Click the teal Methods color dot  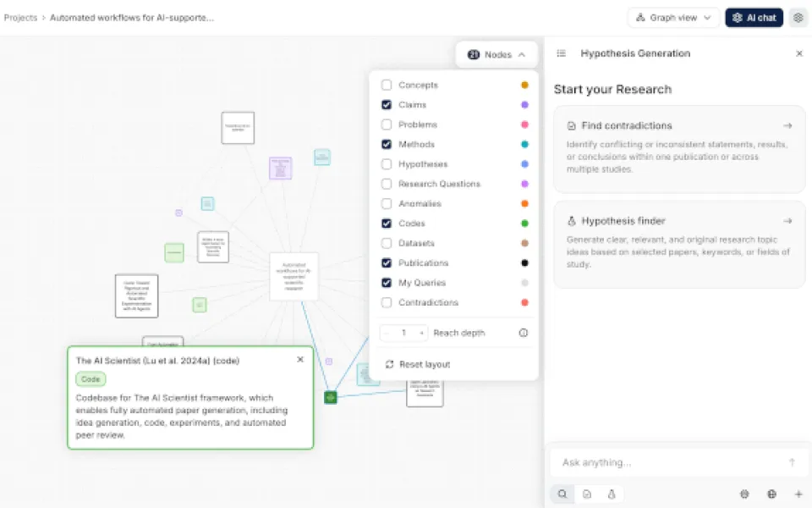pyautogui.click(x=524, y=144)
